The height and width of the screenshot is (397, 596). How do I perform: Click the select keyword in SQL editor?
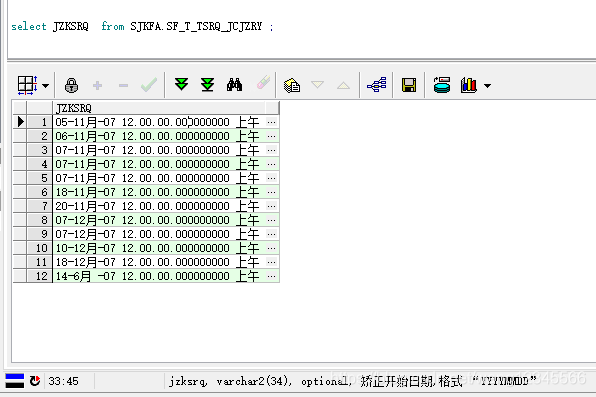click(29, 26)
